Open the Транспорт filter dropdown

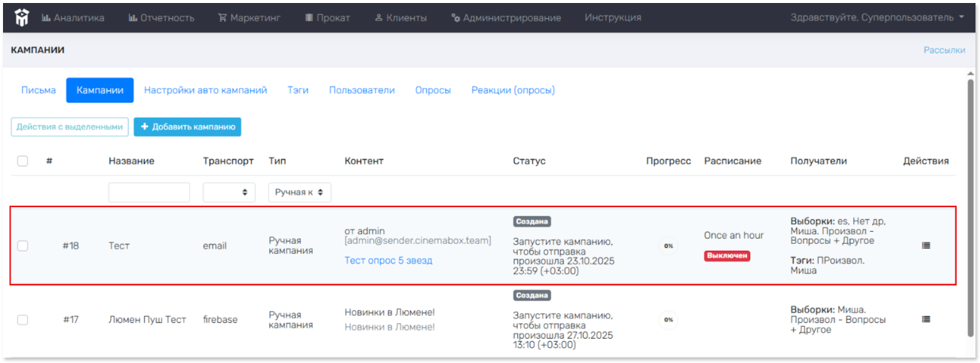tap(228, 193)
